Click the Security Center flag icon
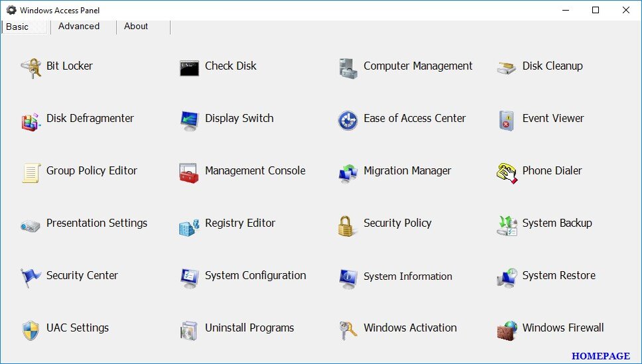Image resolution: width=642 pixels, height=364 pixels. 31,277
